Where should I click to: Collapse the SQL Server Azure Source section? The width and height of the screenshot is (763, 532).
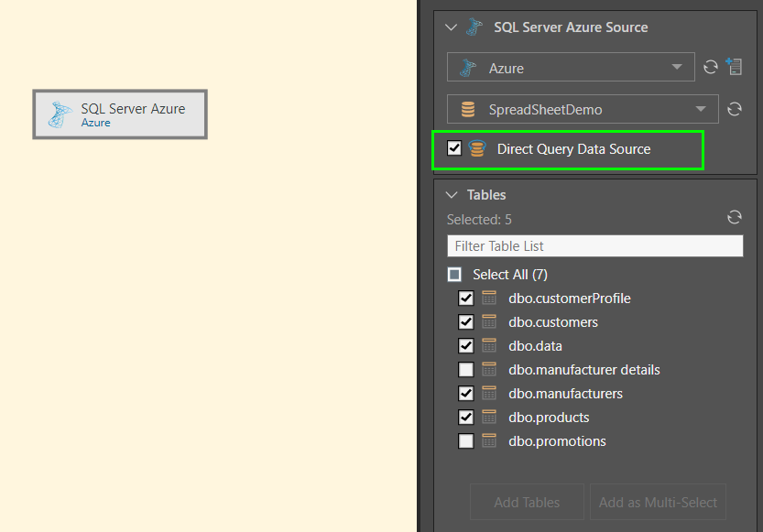(451, 27)
